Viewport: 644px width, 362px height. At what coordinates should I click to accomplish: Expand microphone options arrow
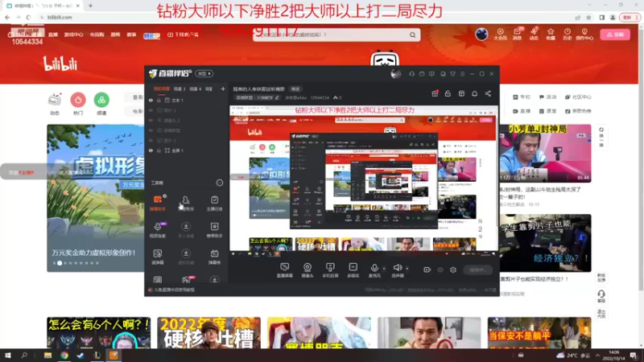point(384,269)
